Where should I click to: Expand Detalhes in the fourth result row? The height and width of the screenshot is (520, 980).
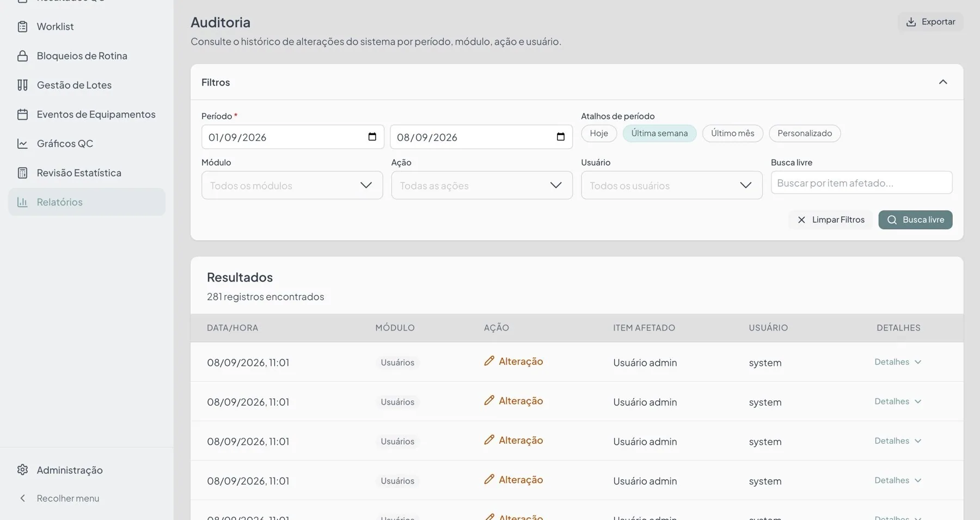[x=898, y=480]
